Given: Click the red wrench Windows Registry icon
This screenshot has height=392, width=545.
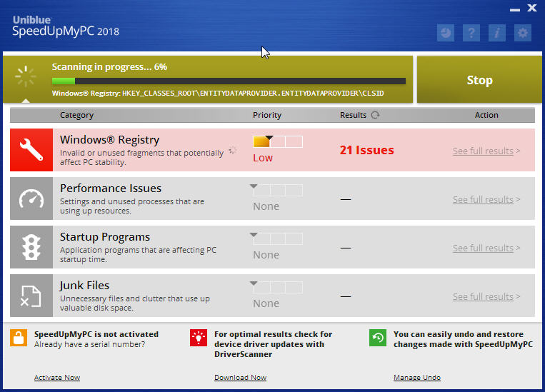Looking at the screenshot, I should click(31, 150).
